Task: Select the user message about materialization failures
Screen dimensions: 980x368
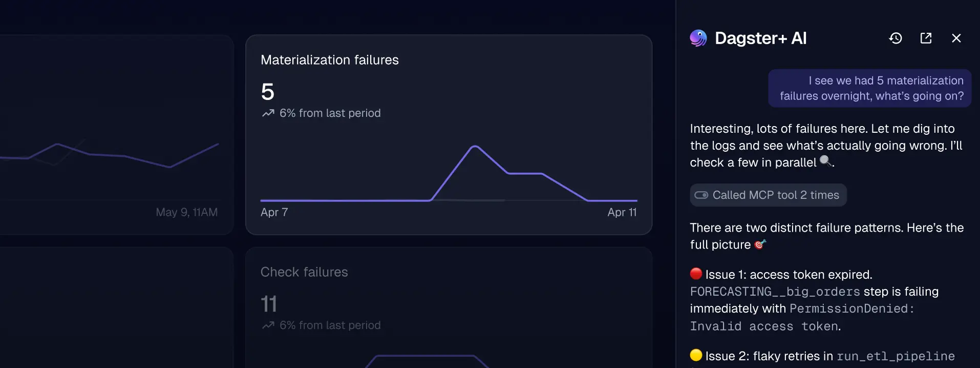Action: point(870,88)
